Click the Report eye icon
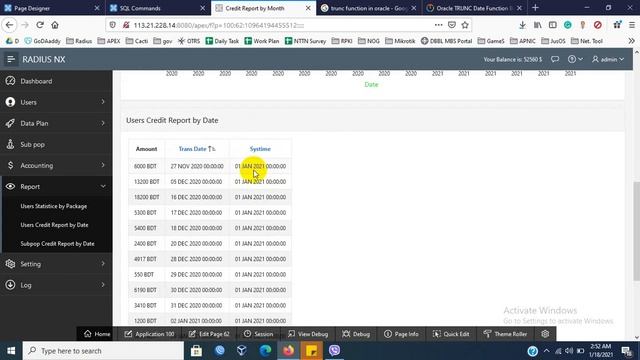The height and width of the screenshot is (360, 640). tap(10, 187)
